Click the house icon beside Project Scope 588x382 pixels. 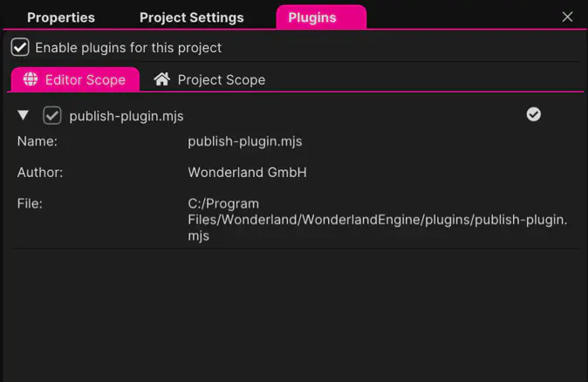click(161, 79)
